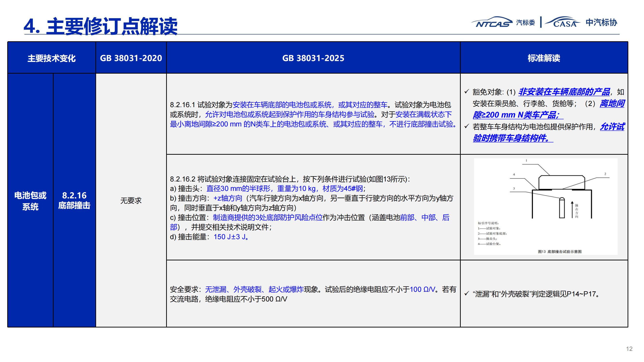Click the 汽标委 text beside the NTCAS logo

(525, 22)
